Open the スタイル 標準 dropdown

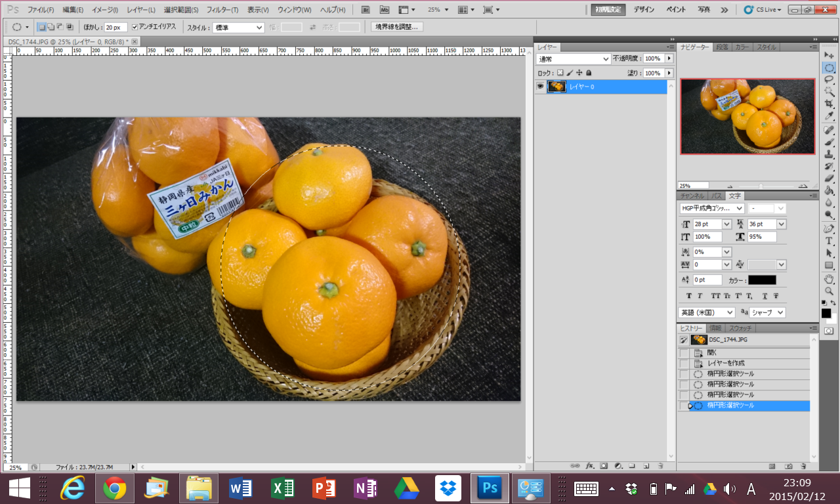[x=238, y=28]
